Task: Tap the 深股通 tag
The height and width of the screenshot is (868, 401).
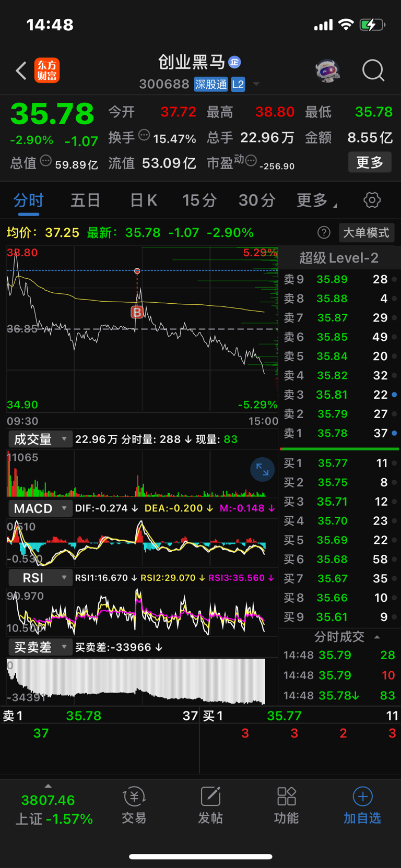Action: point(211,84)
